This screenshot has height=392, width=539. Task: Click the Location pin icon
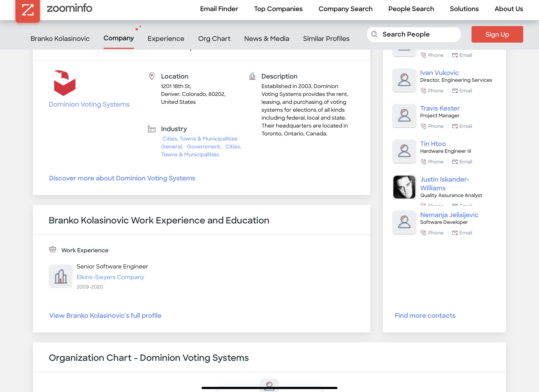(x=152, y=76)
